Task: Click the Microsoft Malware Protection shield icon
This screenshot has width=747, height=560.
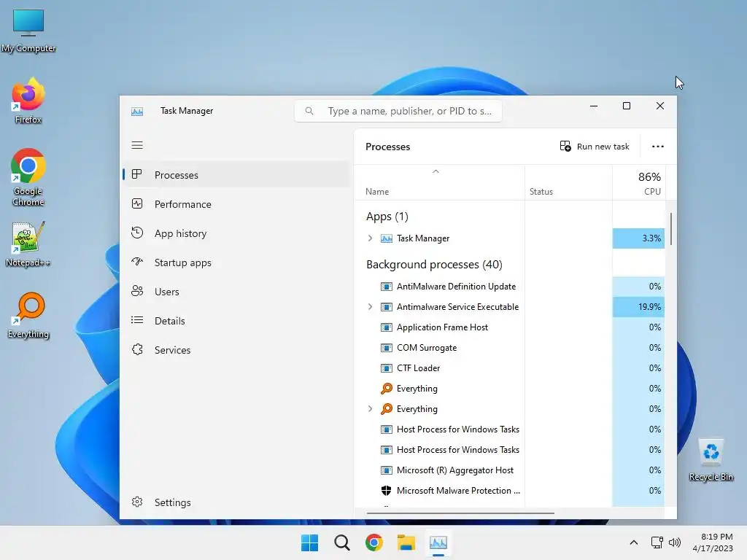Action: 386,491
